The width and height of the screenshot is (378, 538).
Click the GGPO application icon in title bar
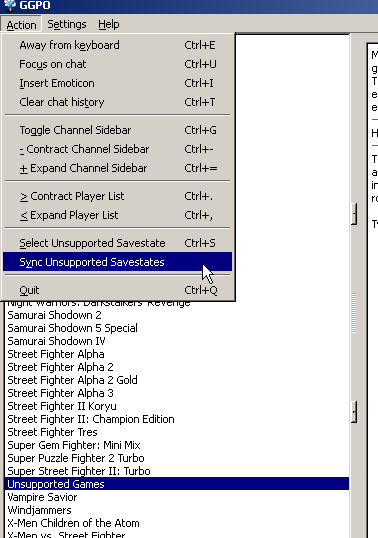tap(10, 5)
